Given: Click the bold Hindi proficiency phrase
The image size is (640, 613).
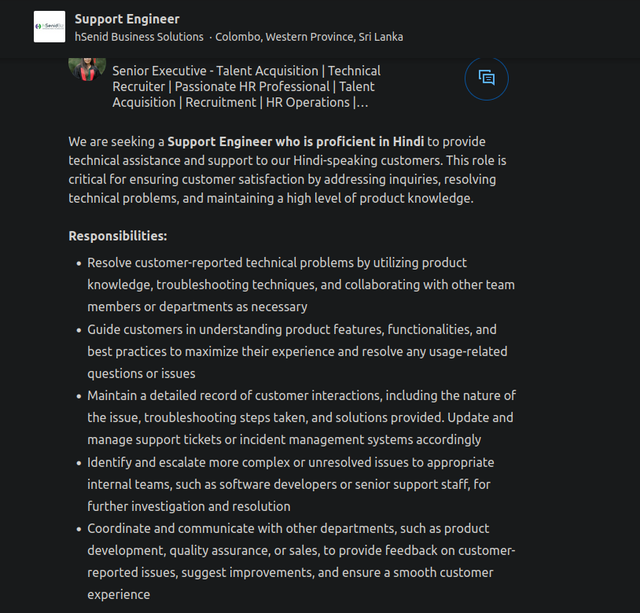Looking at the screenshot, I should pos(296,142).
